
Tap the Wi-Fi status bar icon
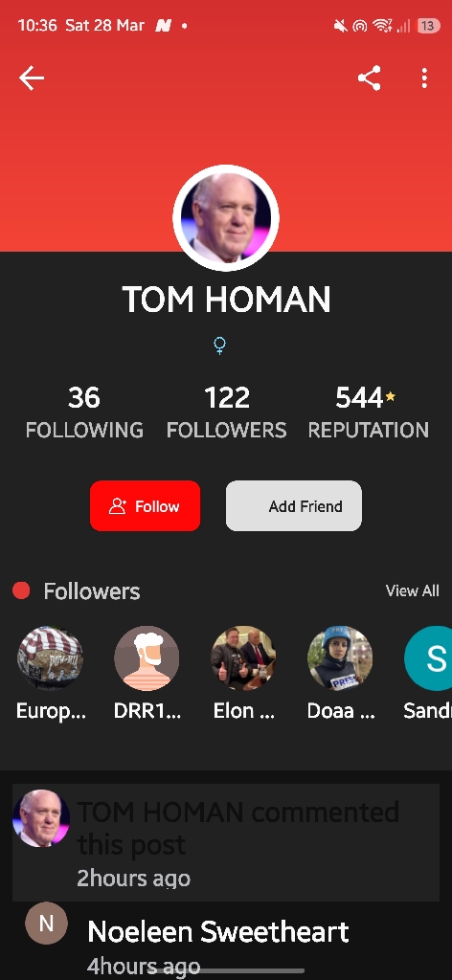point(381,26)
